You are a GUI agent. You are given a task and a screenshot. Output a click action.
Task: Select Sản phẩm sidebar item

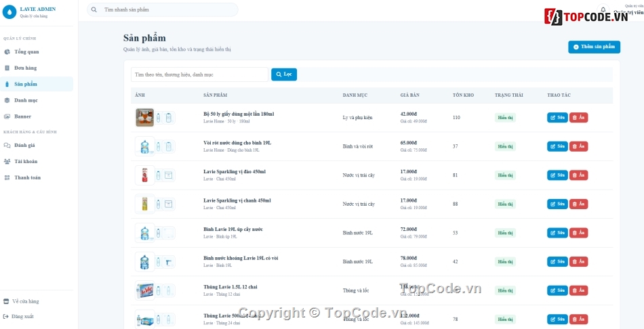37,84
